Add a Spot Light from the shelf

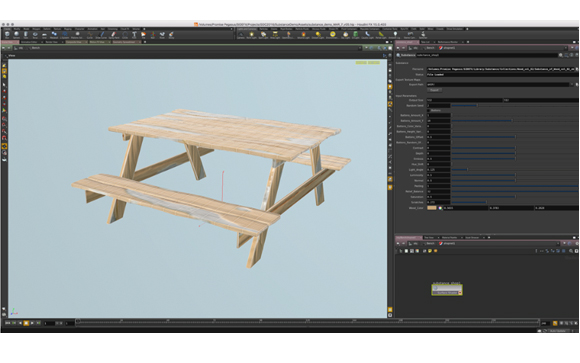point(263,34)
